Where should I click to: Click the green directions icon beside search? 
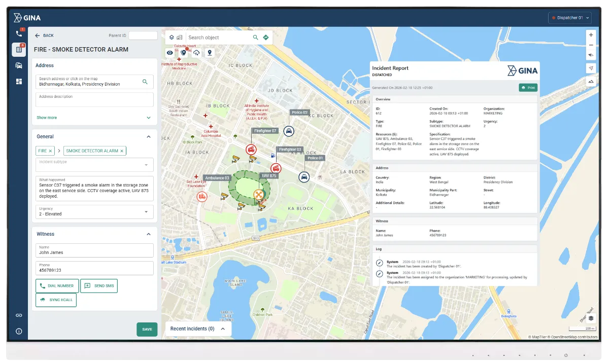[x=265, y=37]
